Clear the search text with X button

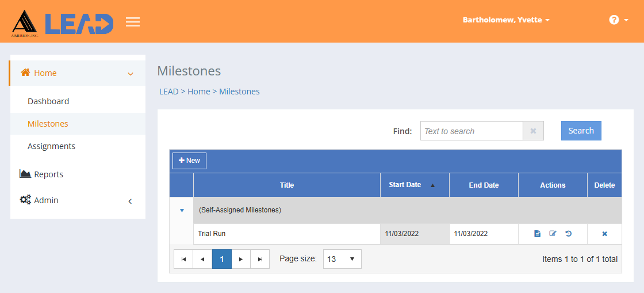[533, 131]
